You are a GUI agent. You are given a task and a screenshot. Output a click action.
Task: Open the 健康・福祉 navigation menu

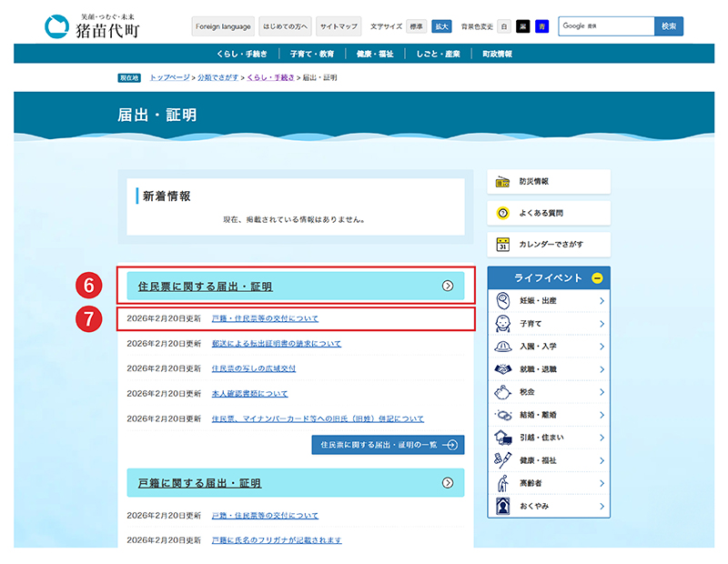point(375,54)
